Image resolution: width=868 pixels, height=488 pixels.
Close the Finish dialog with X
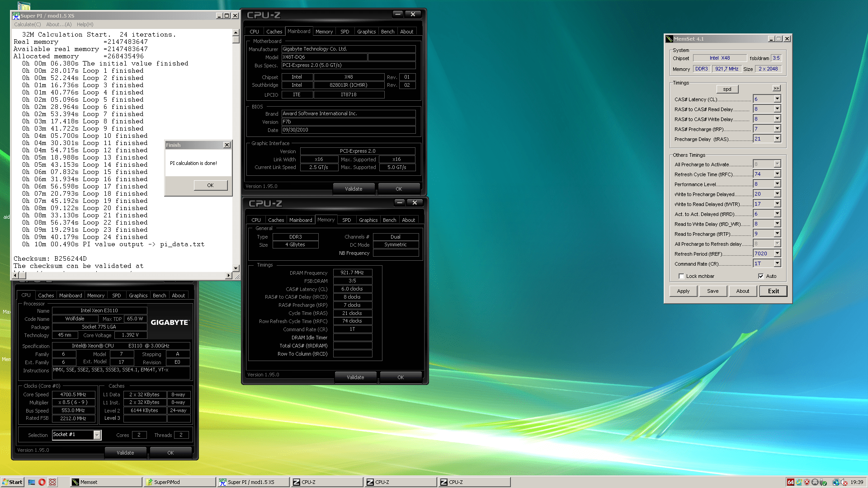[x=227, y=145]
